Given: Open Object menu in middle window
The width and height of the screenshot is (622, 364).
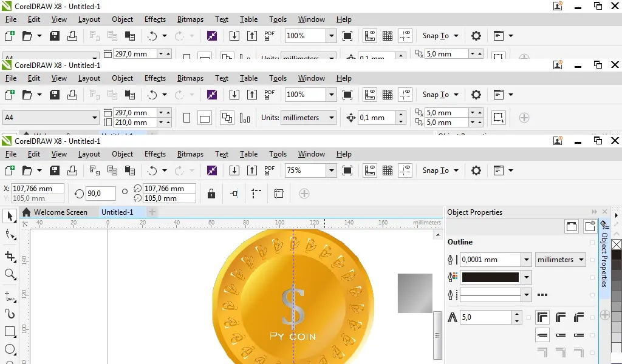Looking at the screenshot, I should tap(122, 78).
